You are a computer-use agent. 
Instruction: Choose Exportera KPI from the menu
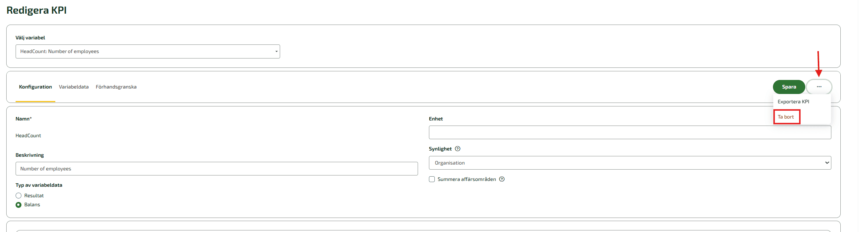click(x=794, y=101)
